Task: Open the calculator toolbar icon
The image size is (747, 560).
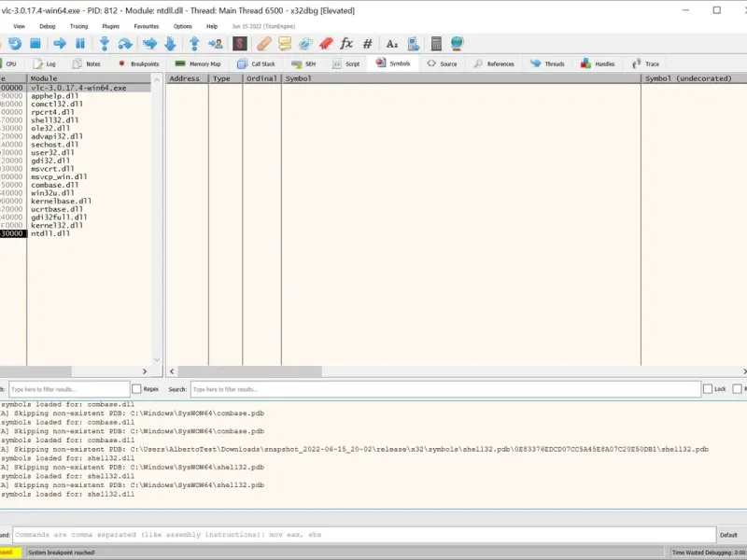Action: [x=436, y=44]
